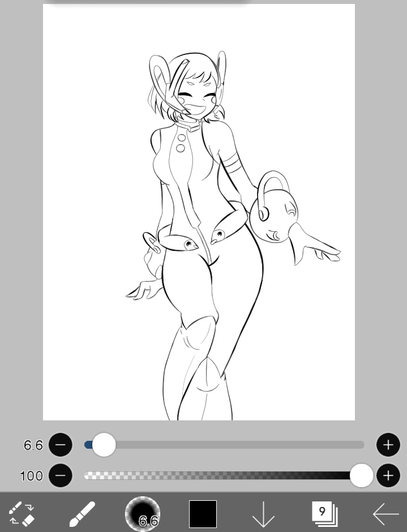The image size is (407, 532).
Task: Select the Brush tool icon
Action: click(82, 514)
